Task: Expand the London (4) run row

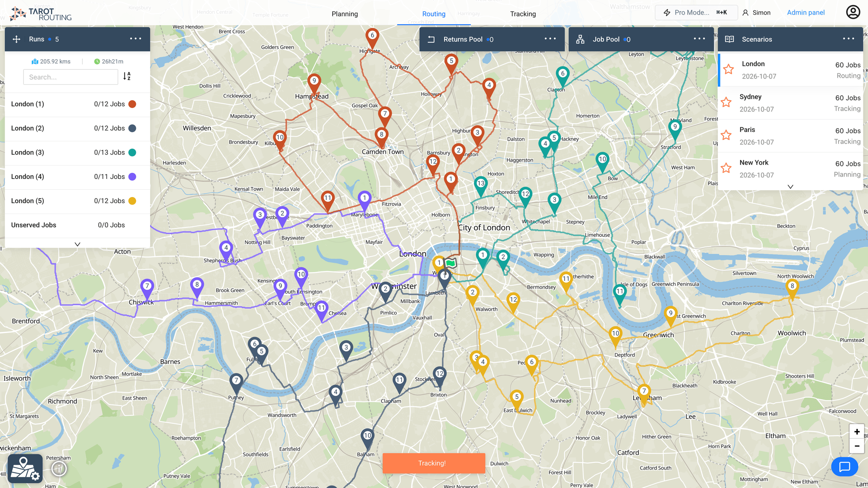Action: click(77, 177)
